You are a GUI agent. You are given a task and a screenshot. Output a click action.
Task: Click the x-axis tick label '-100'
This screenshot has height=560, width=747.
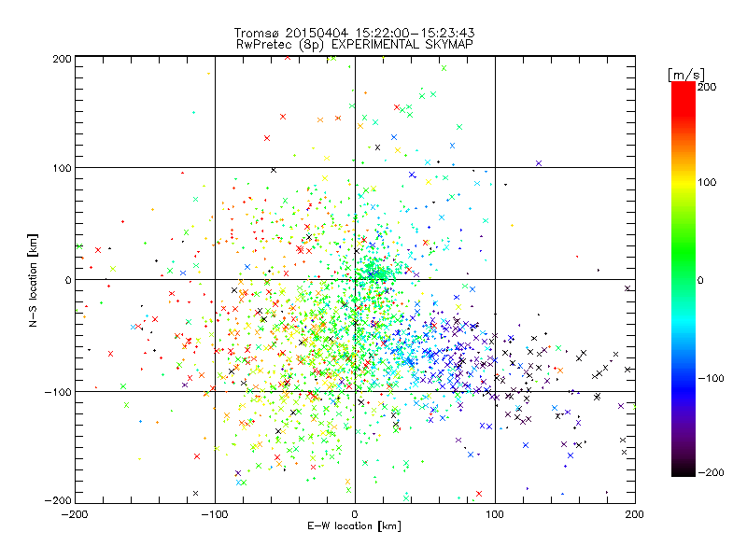[215, 514]
